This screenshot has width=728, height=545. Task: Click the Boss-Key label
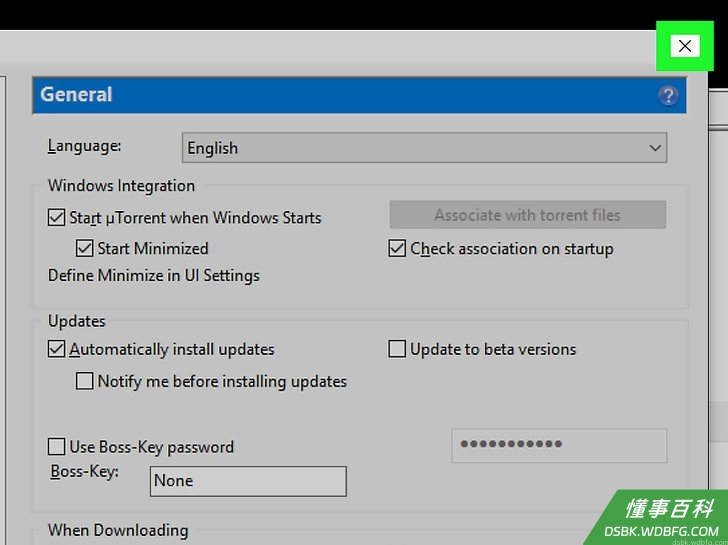point(84,472)
